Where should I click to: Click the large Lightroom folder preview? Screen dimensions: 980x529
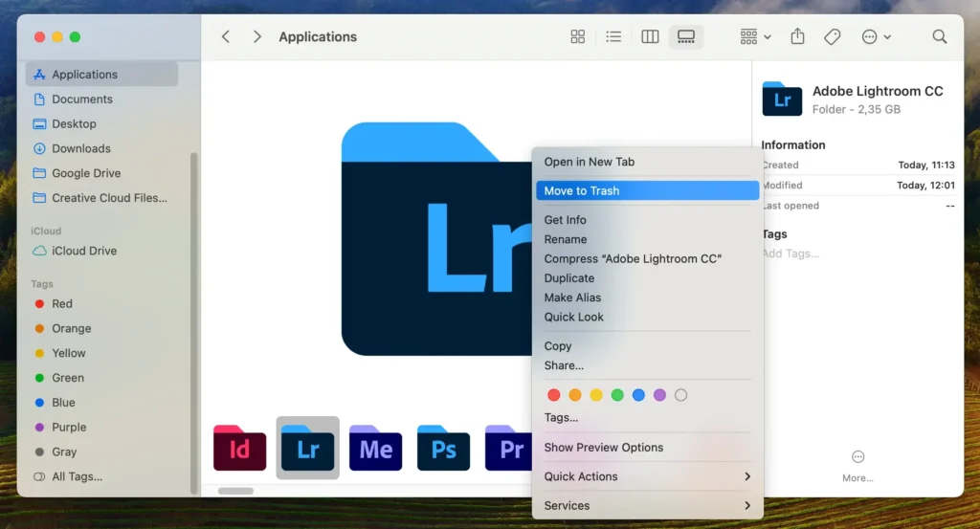click(436, 239)
